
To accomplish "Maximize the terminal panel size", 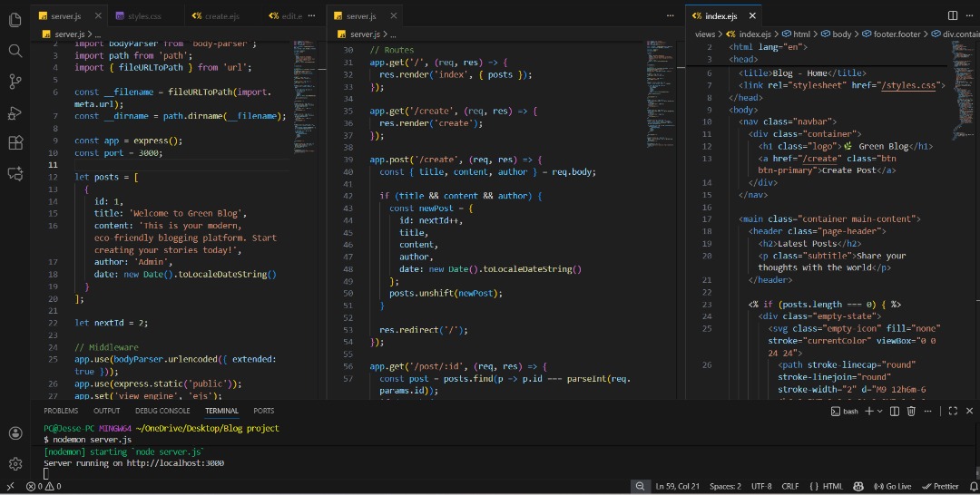I will 953,411.
